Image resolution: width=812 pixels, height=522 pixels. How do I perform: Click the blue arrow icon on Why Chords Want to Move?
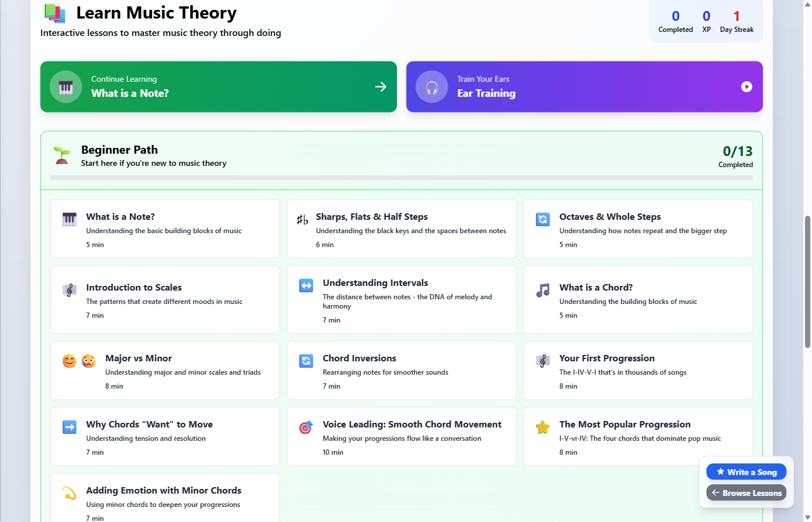(x=69, y=427)
